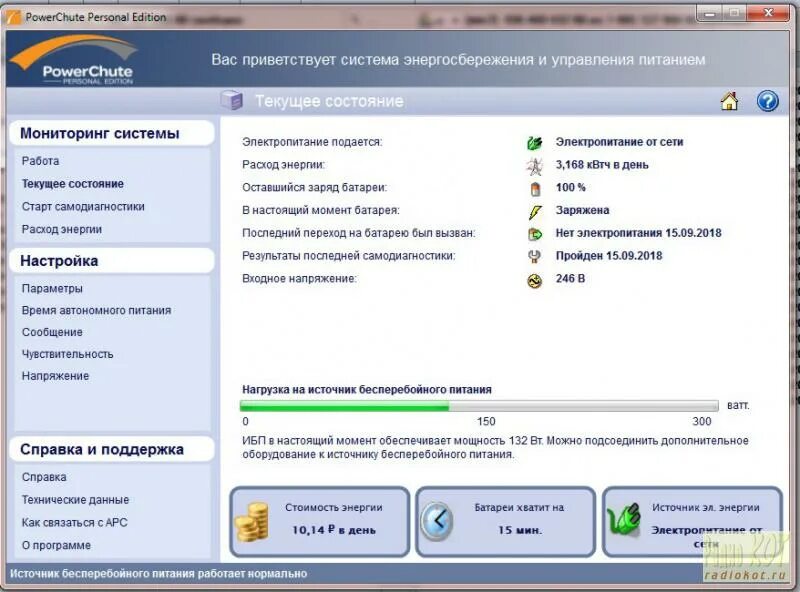The image size is (800, 592).
Task: Click the Стоимость энергии 10,14 ₽ button
Action: click(320, 522)
